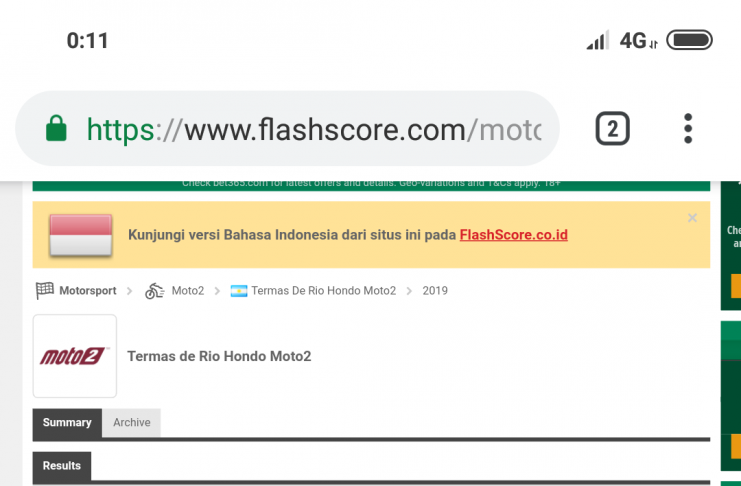
Task: Open Termas De Rio Hondo Moto2 breadcrumb
Action: [x=323, y=291]
